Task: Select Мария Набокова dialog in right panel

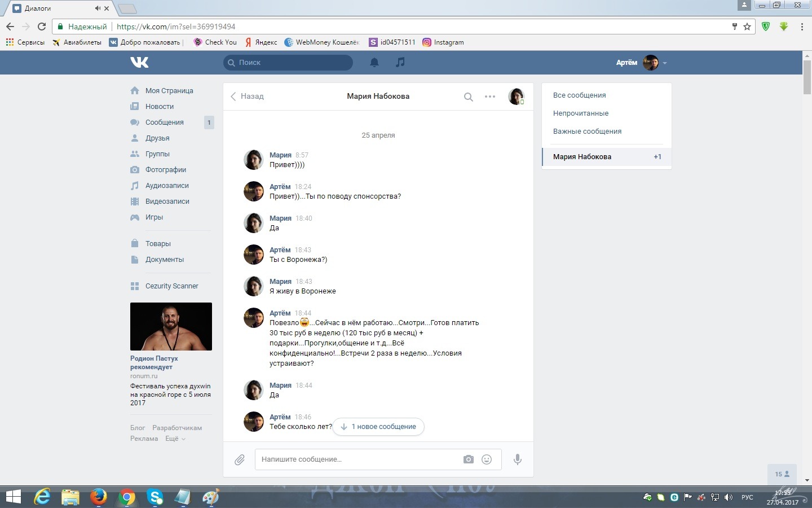Action: coord(607,157)
